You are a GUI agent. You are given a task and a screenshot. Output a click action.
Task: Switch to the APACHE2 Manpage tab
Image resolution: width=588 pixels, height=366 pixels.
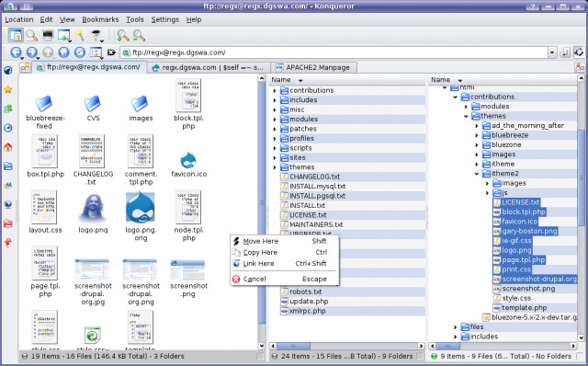coord(313,67)
